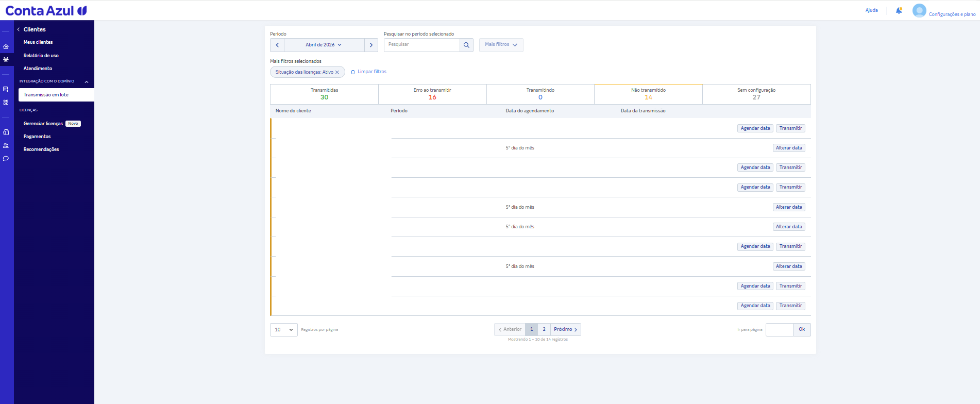Select 'Transmissão em lote' menu item
This screenshot has height=404, width=980.
pos(56,95)
